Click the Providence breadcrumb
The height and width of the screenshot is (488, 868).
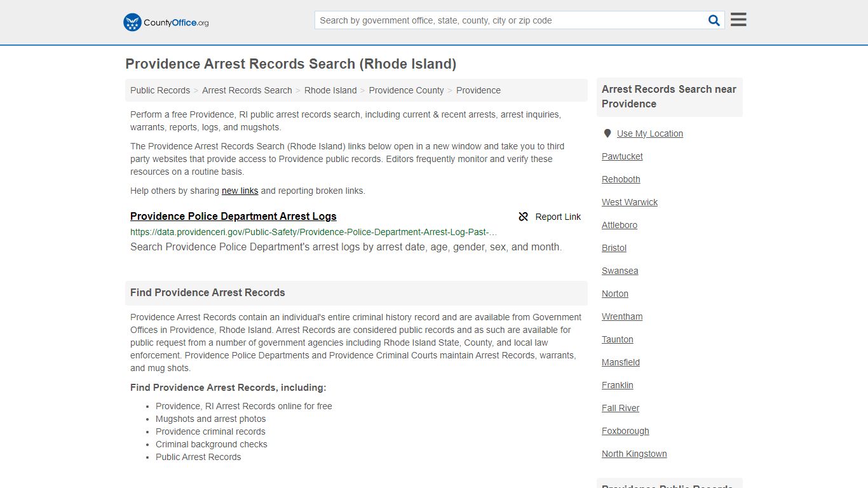[x=478, y=90]
